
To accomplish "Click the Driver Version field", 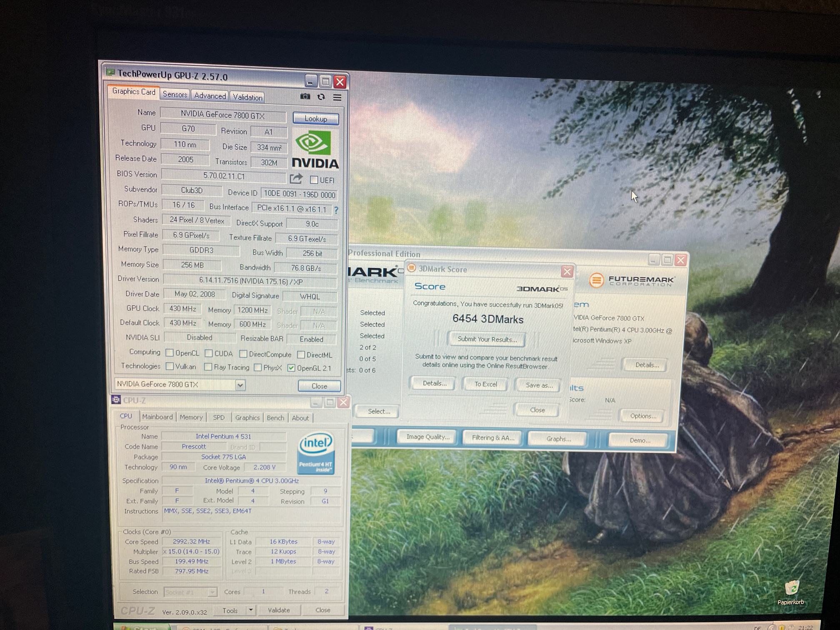I will (x=250, y=281).
